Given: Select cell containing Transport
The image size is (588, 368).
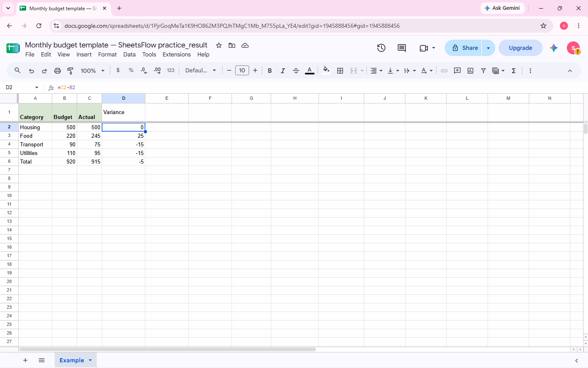Looking at the screenshot, I should click(36, 144).
